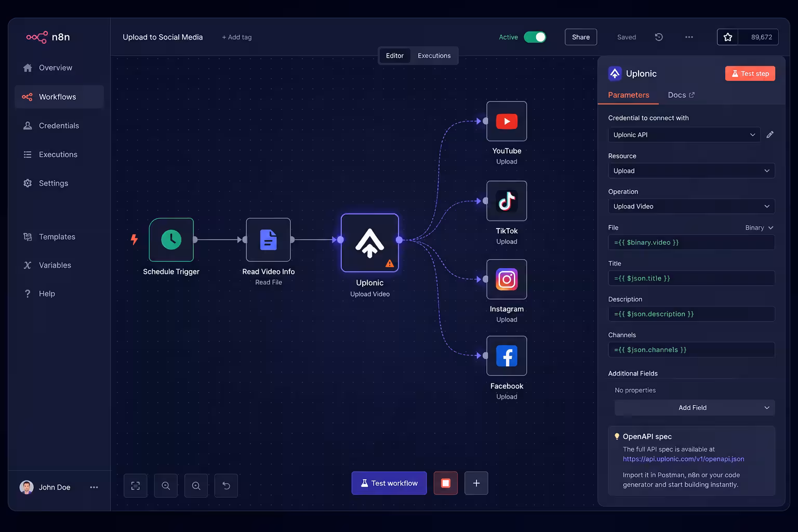This screenshot has height=532, width=798.
Task: Switch to the Executions tab
Action: (434, 56)
